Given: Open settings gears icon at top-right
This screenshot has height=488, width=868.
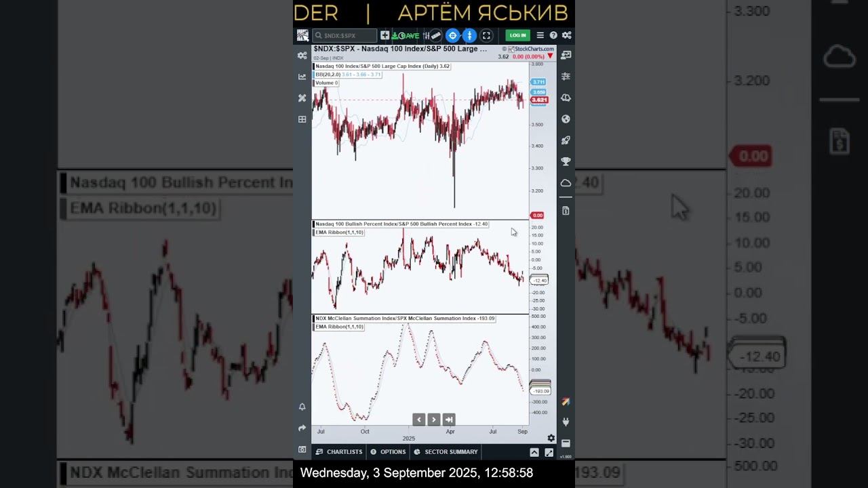Looking at the screenshot, I should pos(566,35).
